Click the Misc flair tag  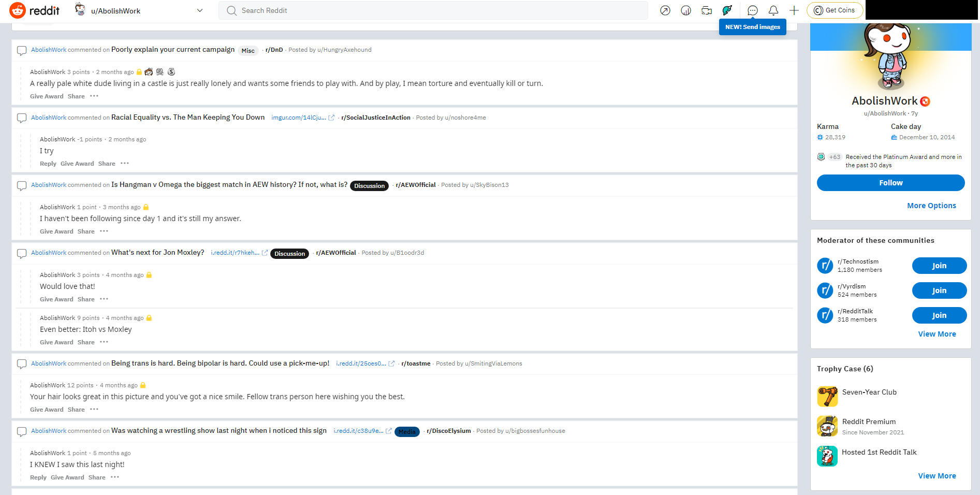[x=248, y=51]
